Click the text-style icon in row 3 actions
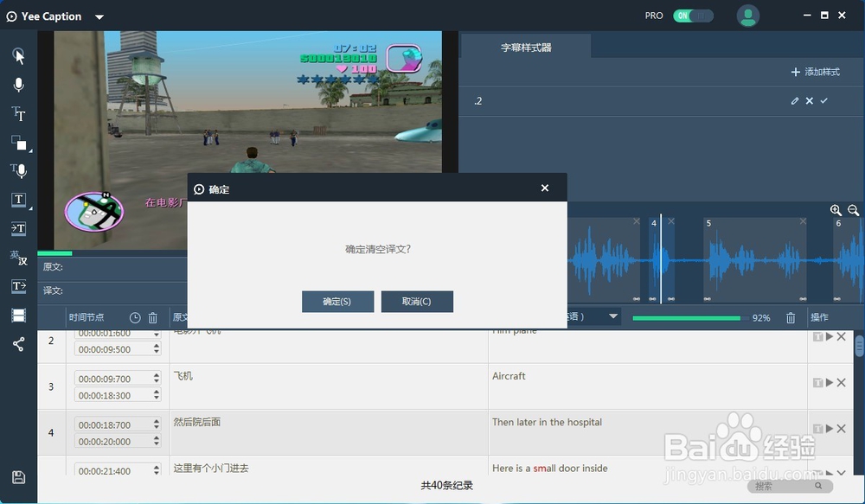The height and width of the screenshot is (504, 865). [817, 382]
